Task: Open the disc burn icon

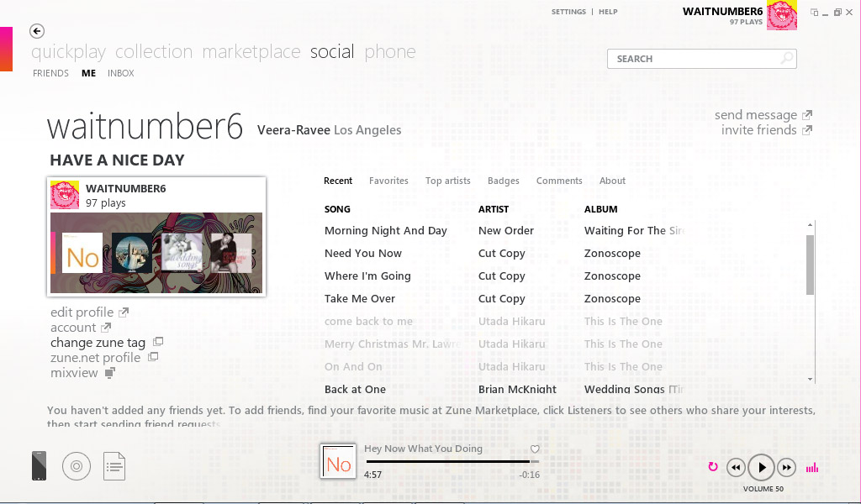Action: [x=77, y=466]
